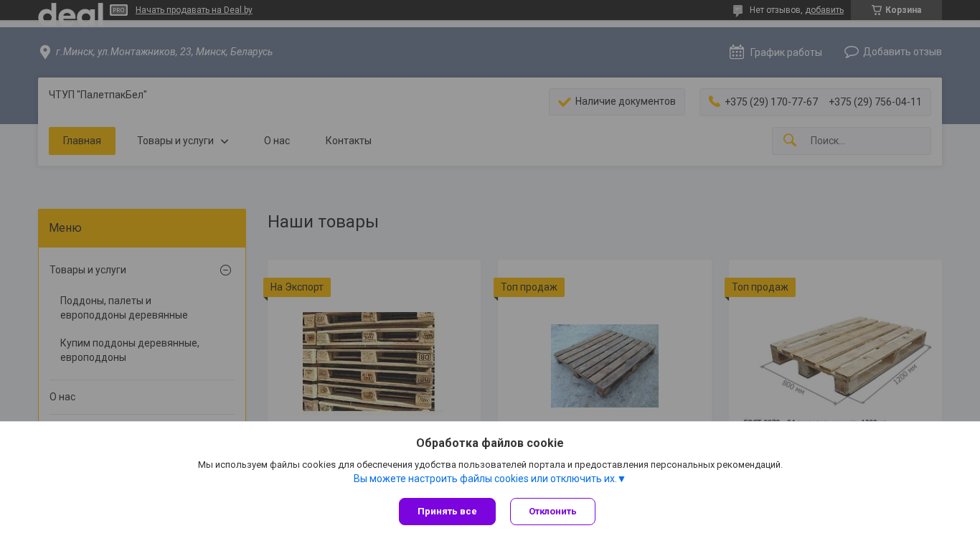Expand cookie settings configuration link
980x551 pixels.
tap(489, 479)
